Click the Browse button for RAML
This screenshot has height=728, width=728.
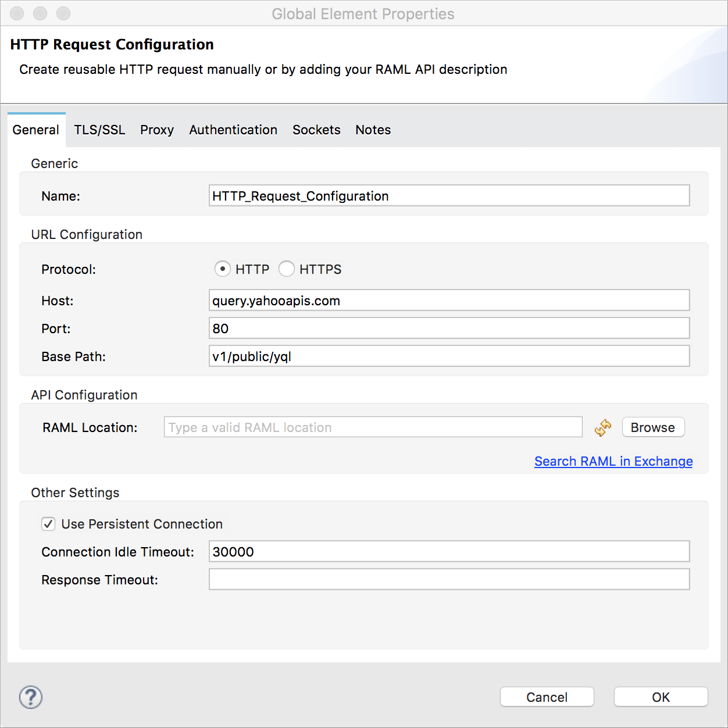[x=652, y=427]
